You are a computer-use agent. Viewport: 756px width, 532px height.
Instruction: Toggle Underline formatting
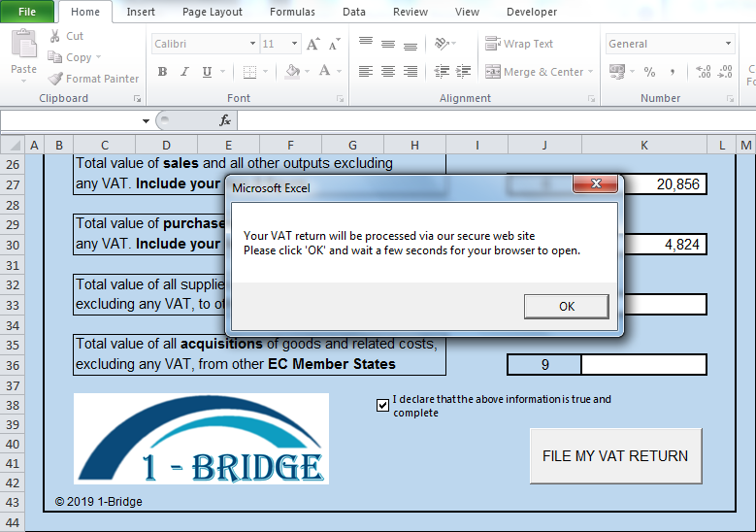[x=207, y=72]
